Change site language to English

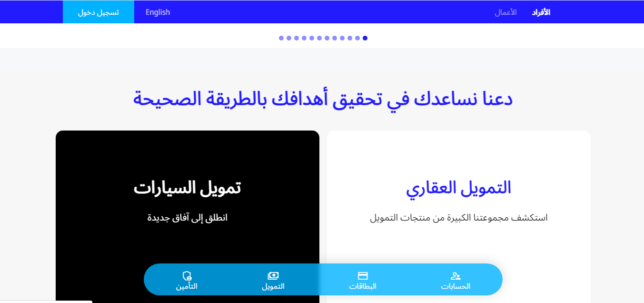click(158, 12)
